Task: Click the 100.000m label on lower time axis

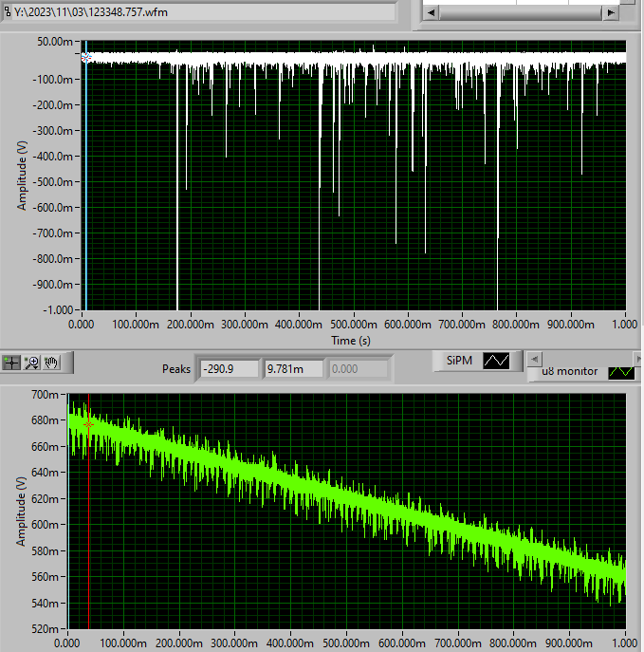Action: click(123, 643)
